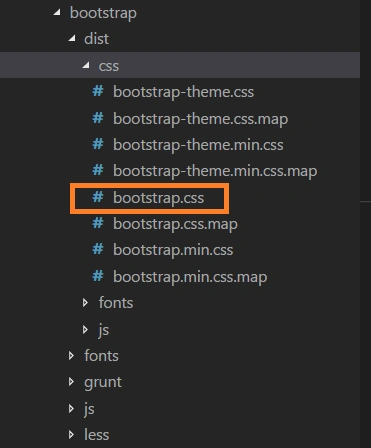The height and width of the screenshot is (448, 371).
Task: Open the bootstrap.min.css file
Action: click(x=173, y=250)
